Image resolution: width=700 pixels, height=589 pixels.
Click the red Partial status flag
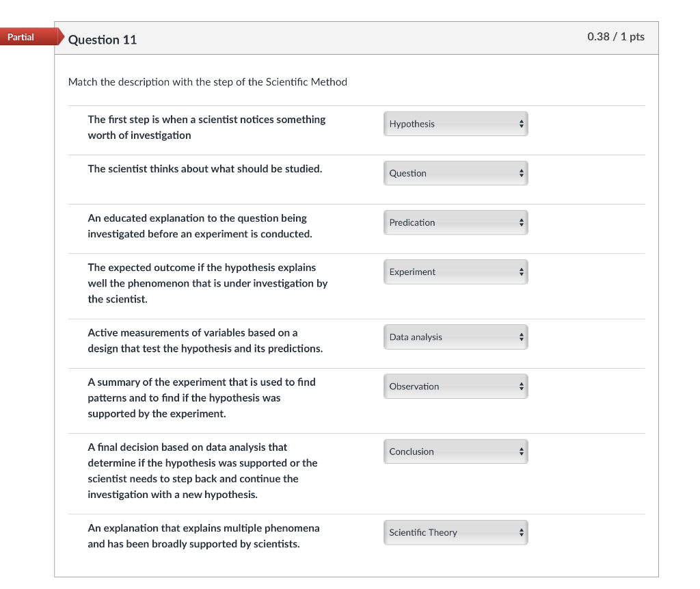coord(31,37)
